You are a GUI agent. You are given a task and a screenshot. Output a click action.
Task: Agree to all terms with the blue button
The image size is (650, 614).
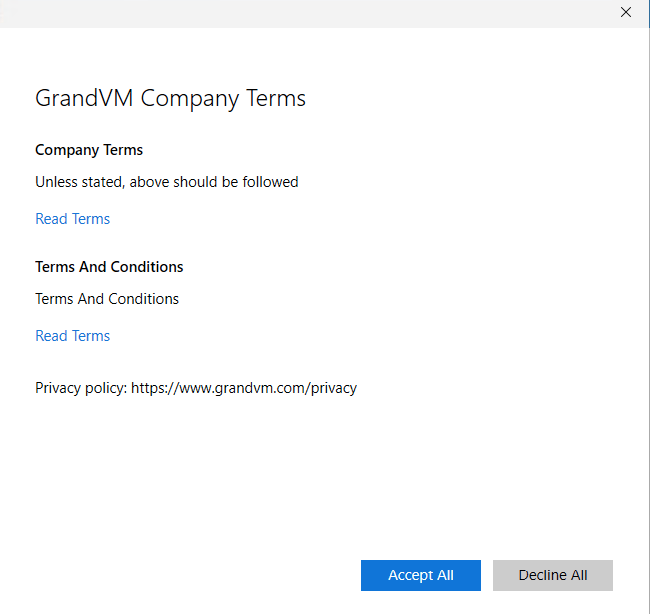pyautogui.click(x=420, y=575)
